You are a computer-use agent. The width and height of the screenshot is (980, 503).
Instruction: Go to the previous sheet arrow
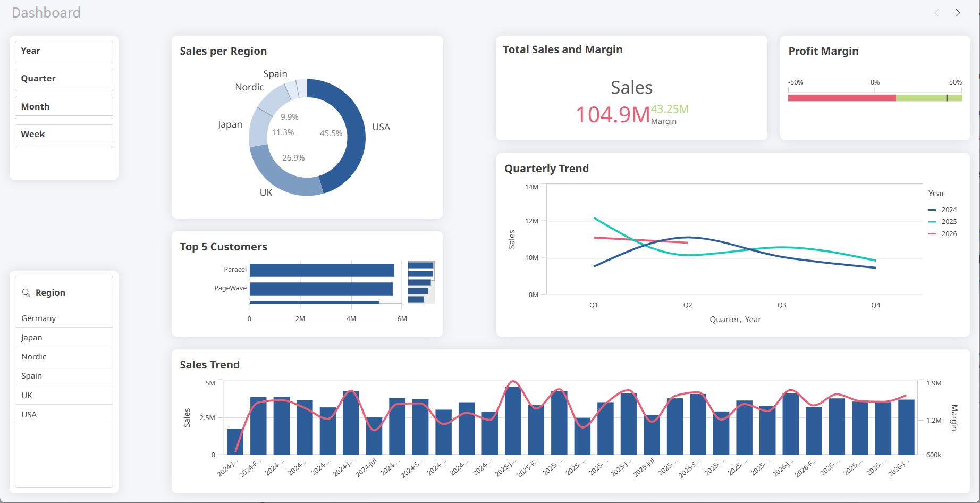[936, 13]
